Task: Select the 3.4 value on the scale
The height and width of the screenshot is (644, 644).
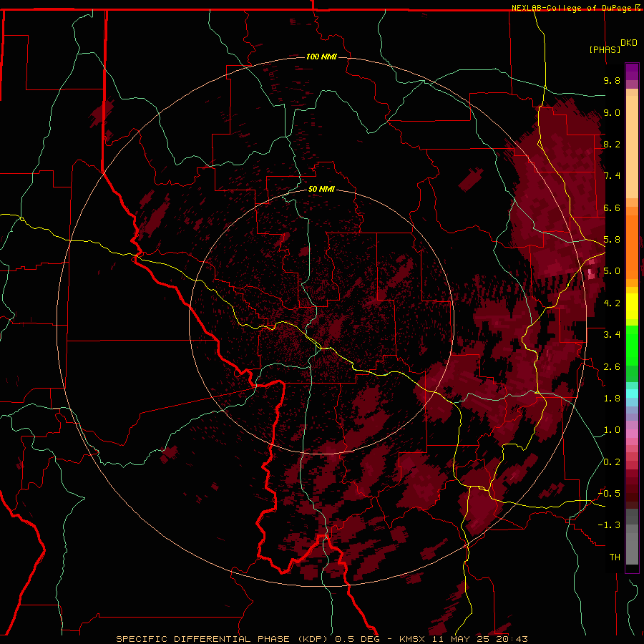Action: (612, 335)
